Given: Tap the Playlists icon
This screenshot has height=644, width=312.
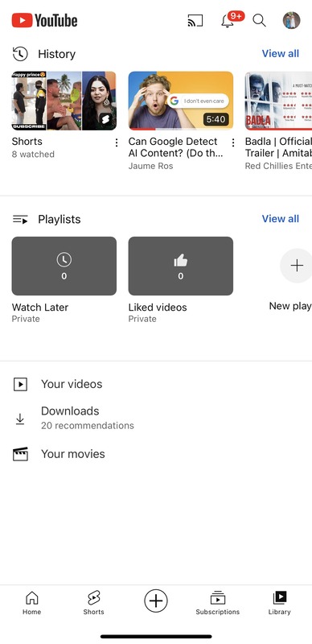Looking at the screenshot, I should click(x=20, y=219).
